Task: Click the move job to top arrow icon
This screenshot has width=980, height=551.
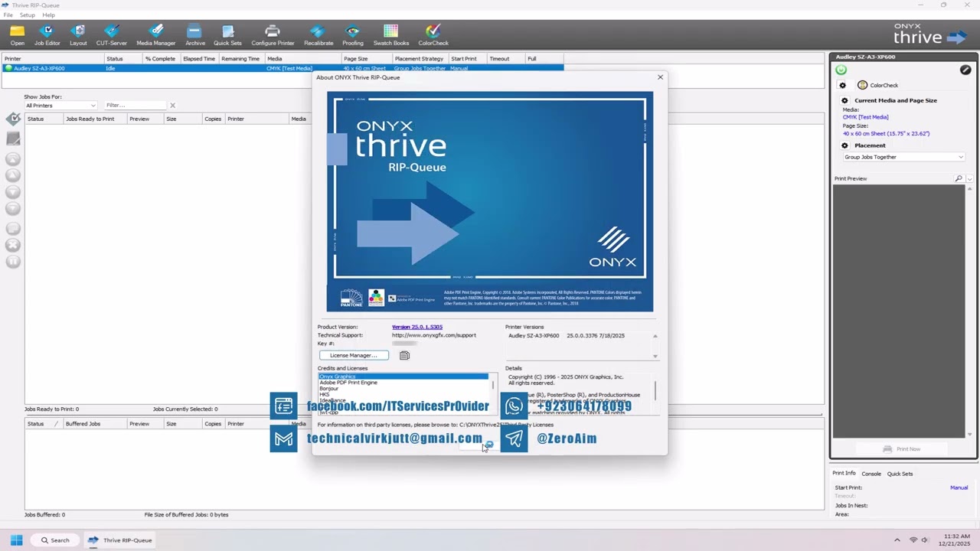Action: tap(13, 159)
